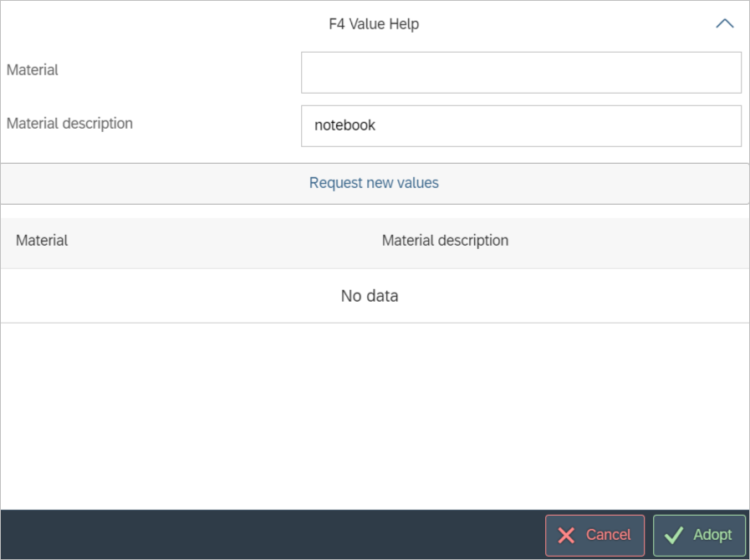Collapse the F4 Value Help panel chevron
Screen dimensions: 750x560
click(724, 24)
